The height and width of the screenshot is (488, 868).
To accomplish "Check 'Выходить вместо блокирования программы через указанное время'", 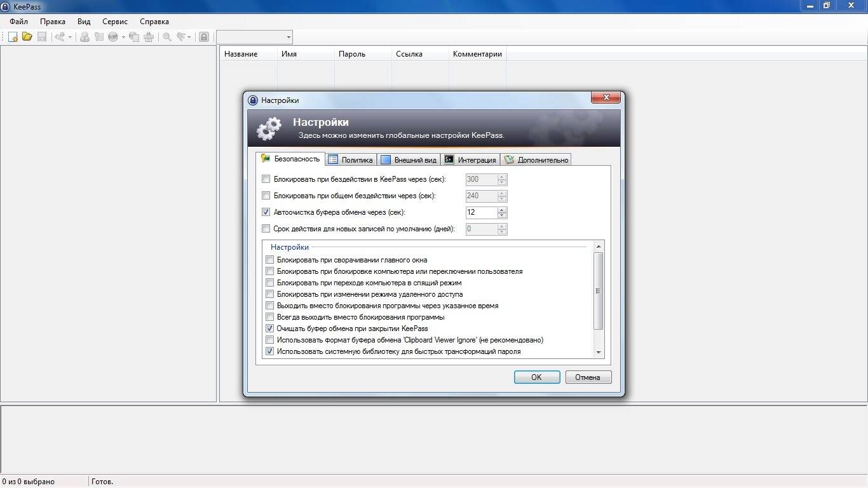I will pos(270,306).
